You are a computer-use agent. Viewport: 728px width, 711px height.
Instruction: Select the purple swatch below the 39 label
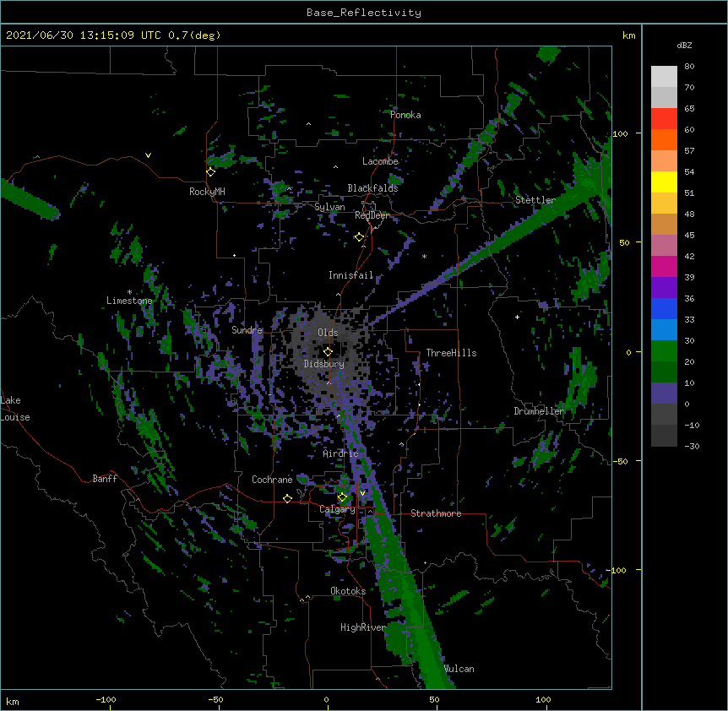tap(664, 288)
